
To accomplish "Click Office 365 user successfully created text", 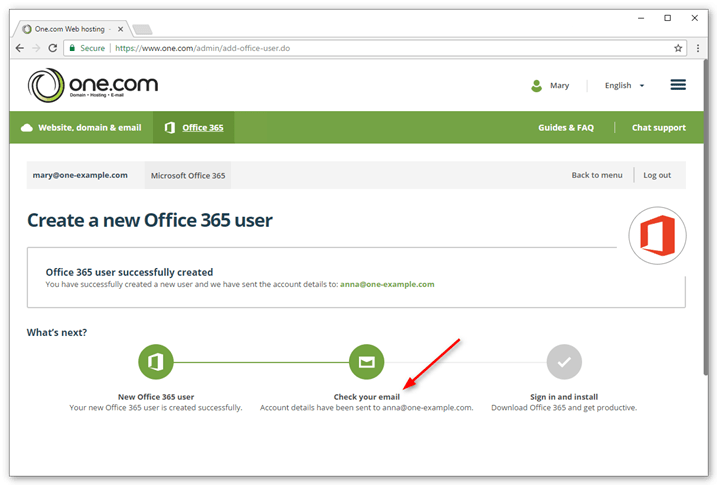I will coord(129,272).
